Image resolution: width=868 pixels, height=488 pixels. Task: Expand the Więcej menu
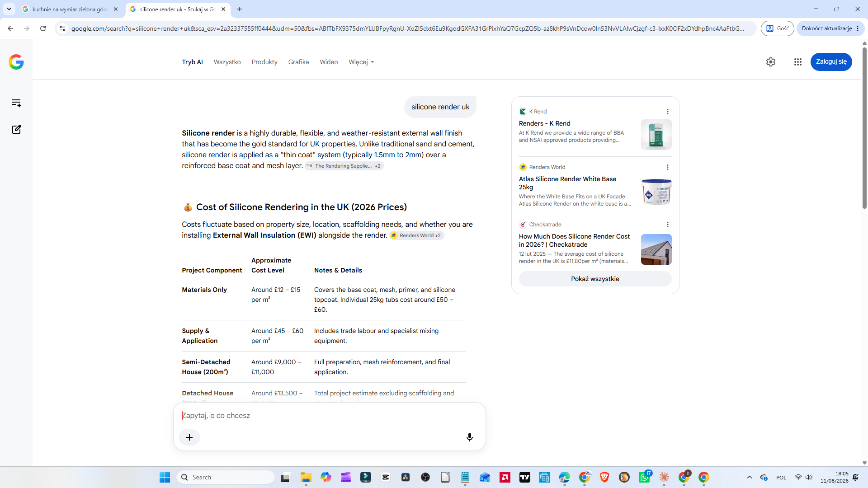point(361,62)
